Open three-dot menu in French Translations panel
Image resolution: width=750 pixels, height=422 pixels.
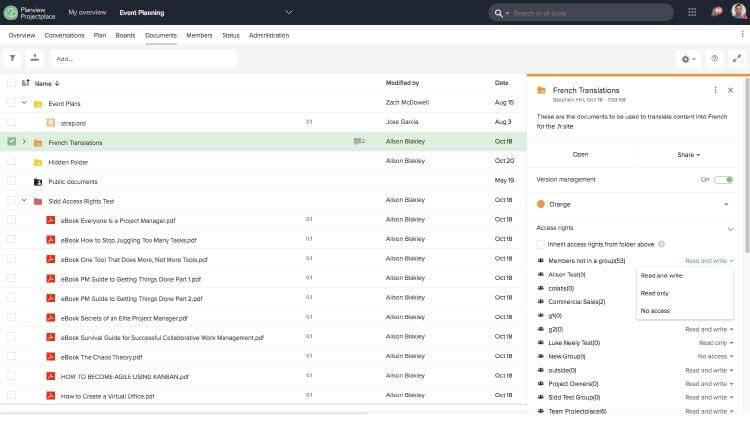[715, 90]
